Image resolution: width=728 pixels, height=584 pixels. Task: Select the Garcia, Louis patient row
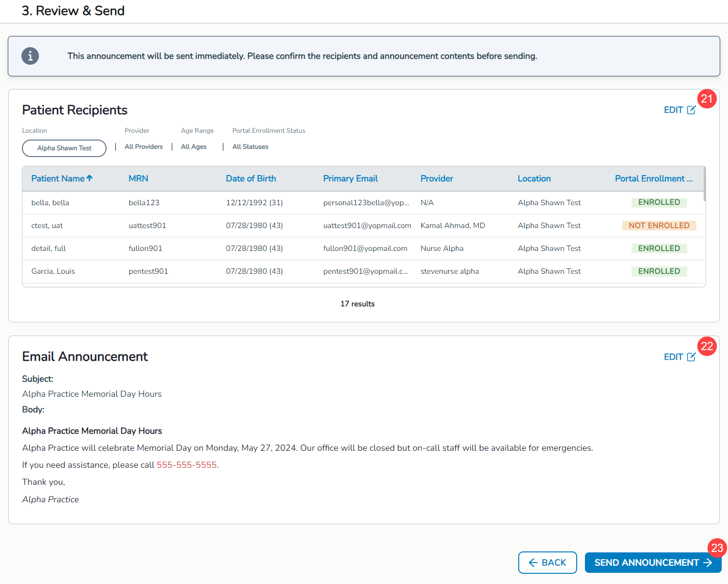click(53, 271)
